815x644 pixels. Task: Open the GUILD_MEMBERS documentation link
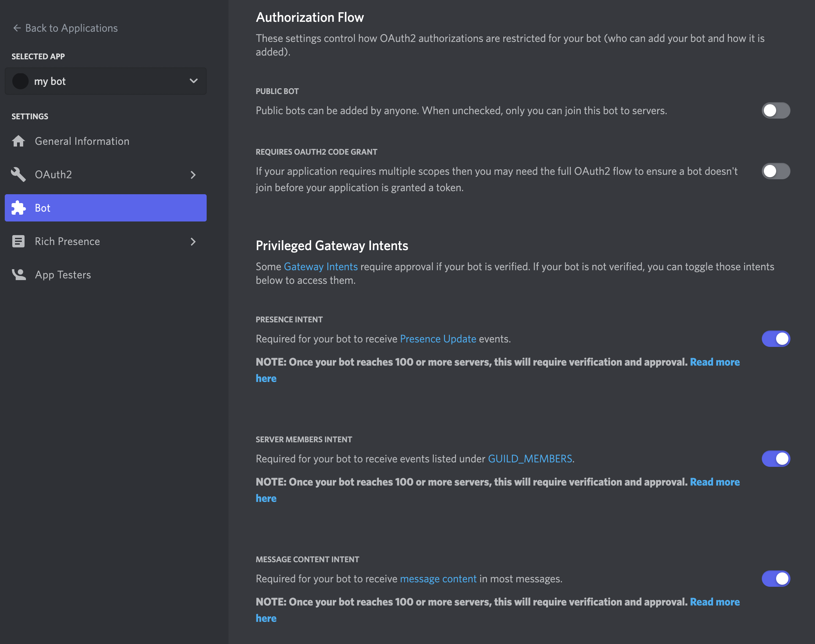pos(530,459)
